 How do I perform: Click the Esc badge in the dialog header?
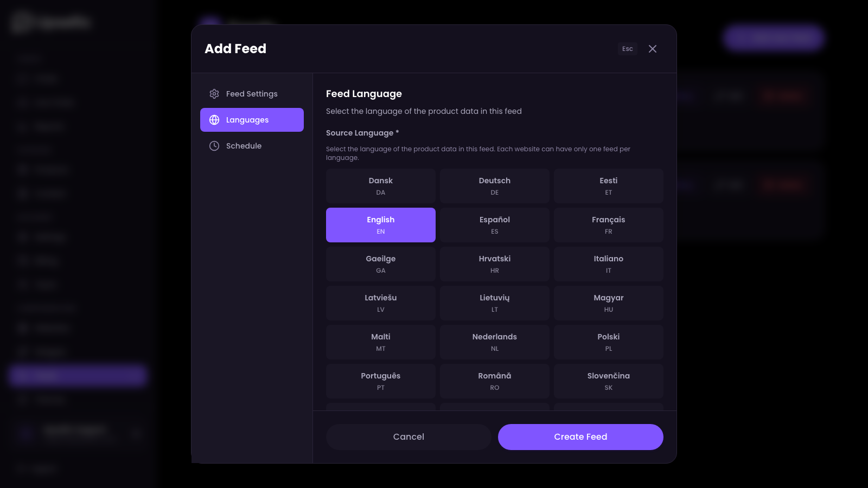point(627,49)
